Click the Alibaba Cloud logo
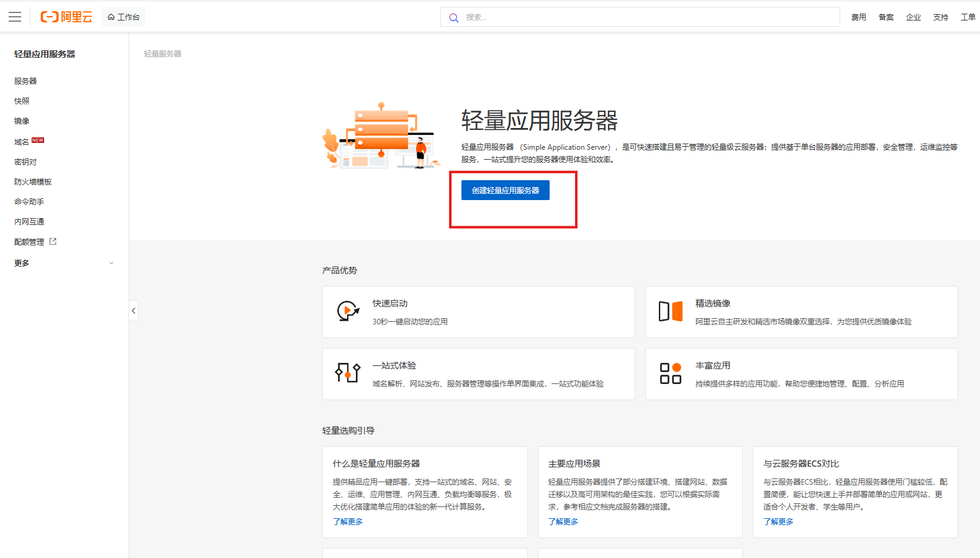Screen dimensions: 980x558 pyautogui.click(x=66, y=17)
